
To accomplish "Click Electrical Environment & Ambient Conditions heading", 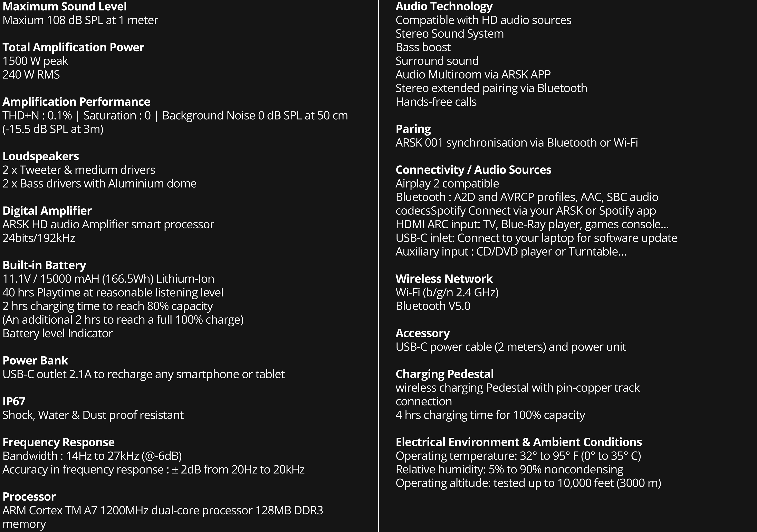I will (x=519, y=442).
